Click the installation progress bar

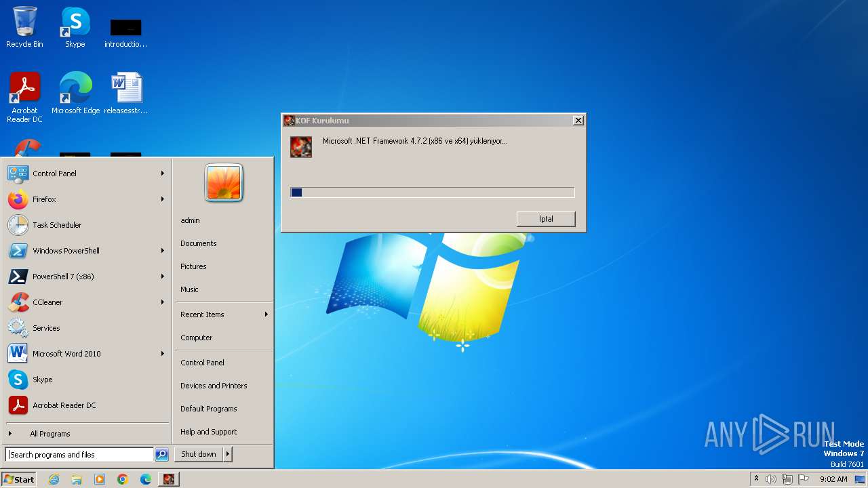[433, 192]
